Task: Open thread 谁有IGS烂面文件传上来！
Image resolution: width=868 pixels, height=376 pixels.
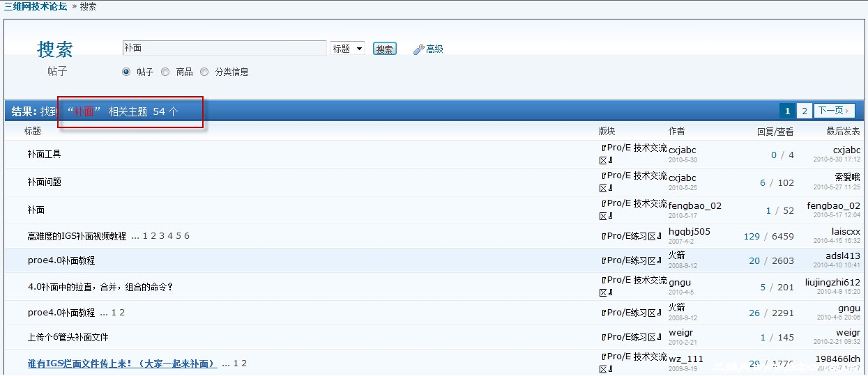Action: [122, 363]
